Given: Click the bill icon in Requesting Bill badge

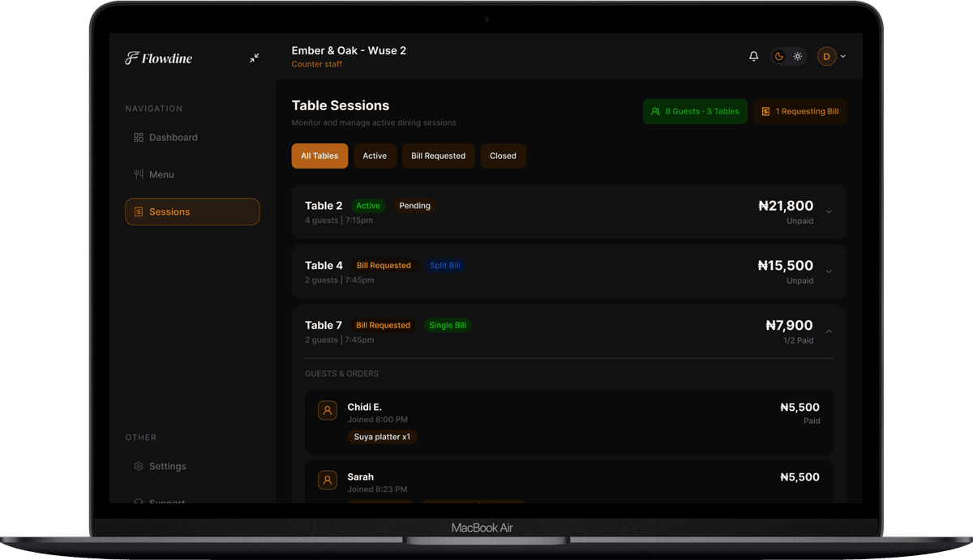Looking at the screenshot, I should tap(766, 111).
